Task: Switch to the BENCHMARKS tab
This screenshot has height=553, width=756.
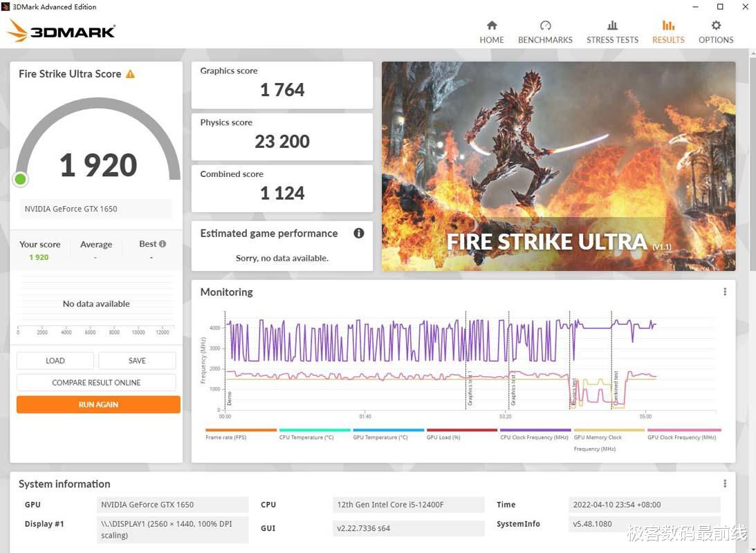Action: (545, 32)
